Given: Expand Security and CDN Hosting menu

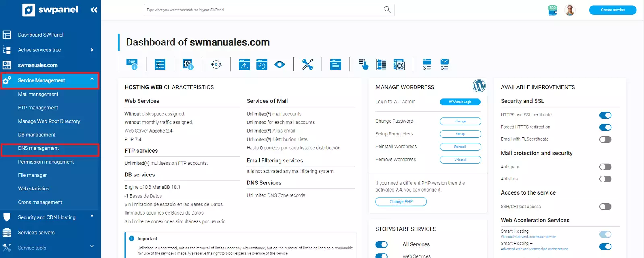Looking at the screenshot, I should pyautogui.click(x=92, y=216).
